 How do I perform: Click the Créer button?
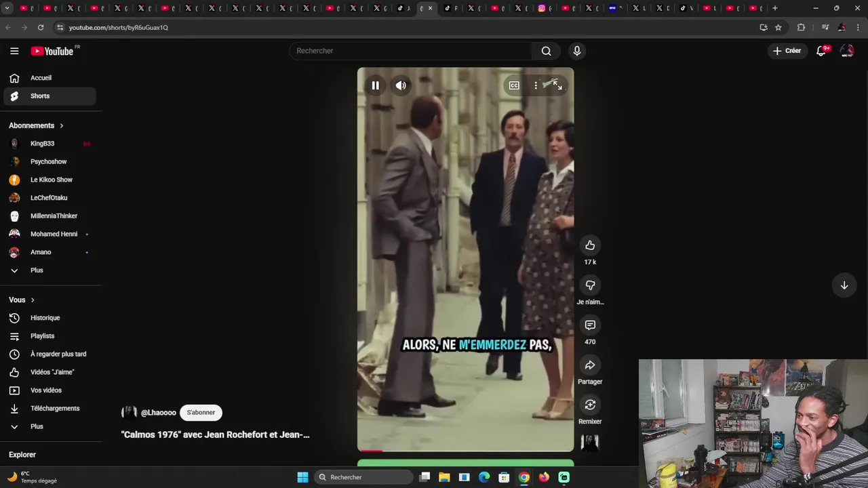click(x=787, y=51)
